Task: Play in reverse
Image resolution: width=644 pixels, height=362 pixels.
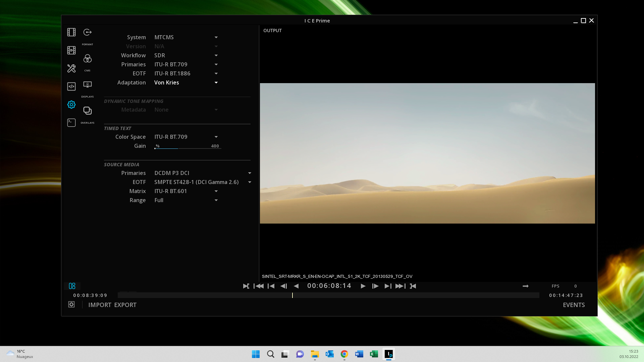Action: [296, 286]
